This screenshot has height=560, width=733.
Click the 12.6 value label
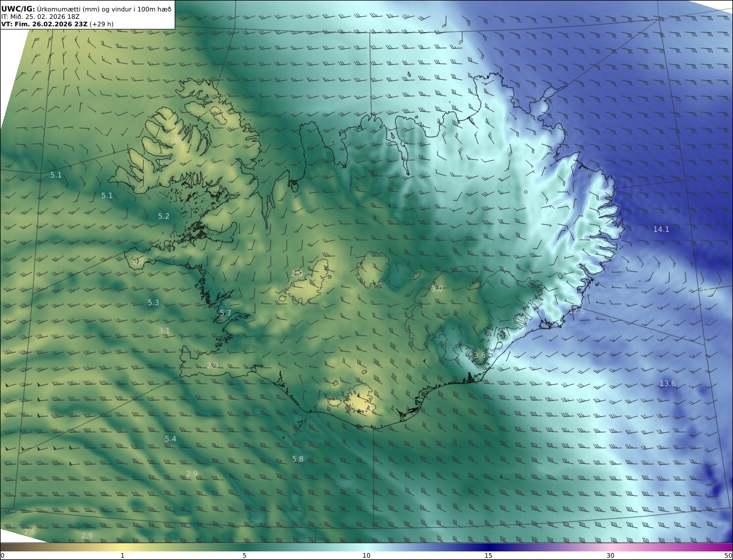point(577,311)
